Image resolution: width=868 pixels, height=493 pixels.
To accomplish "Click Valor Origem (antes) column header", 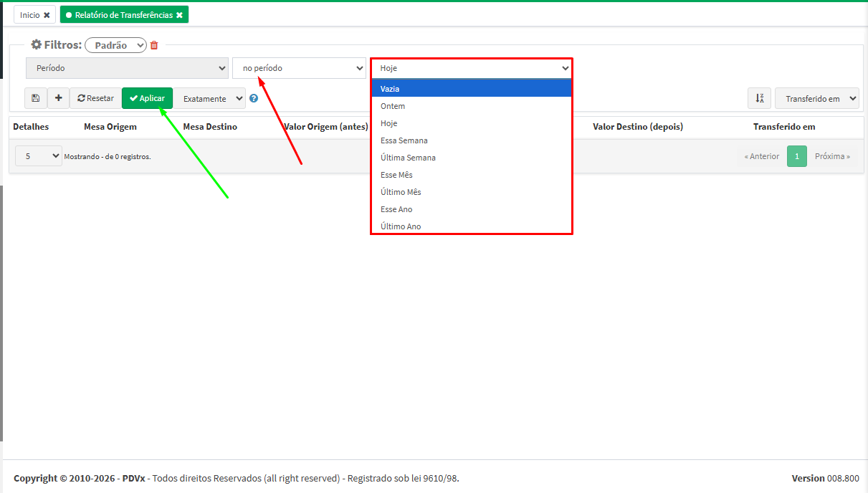I will (325, 127).
